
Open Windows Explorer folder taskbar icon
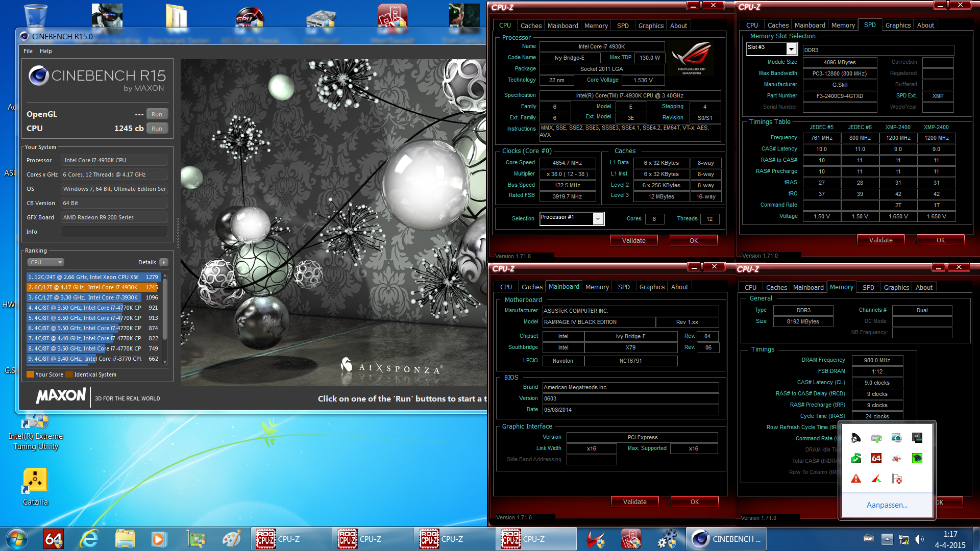pyautogui.click(x=125, y=539)
